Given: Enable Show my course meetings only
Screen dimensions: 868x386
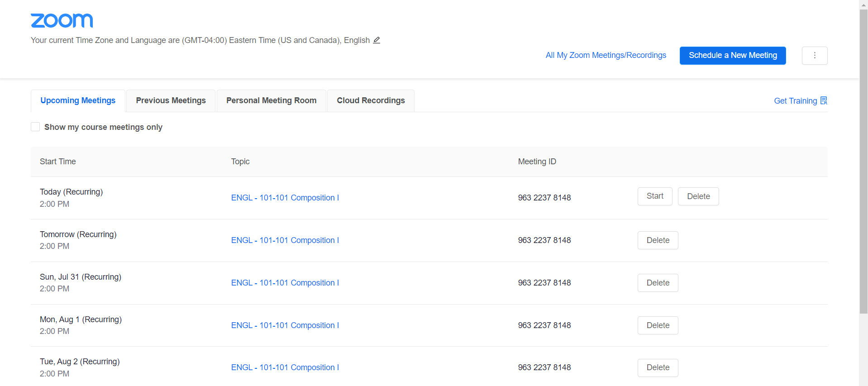Looking at the screenshot, I should point(35,127).
